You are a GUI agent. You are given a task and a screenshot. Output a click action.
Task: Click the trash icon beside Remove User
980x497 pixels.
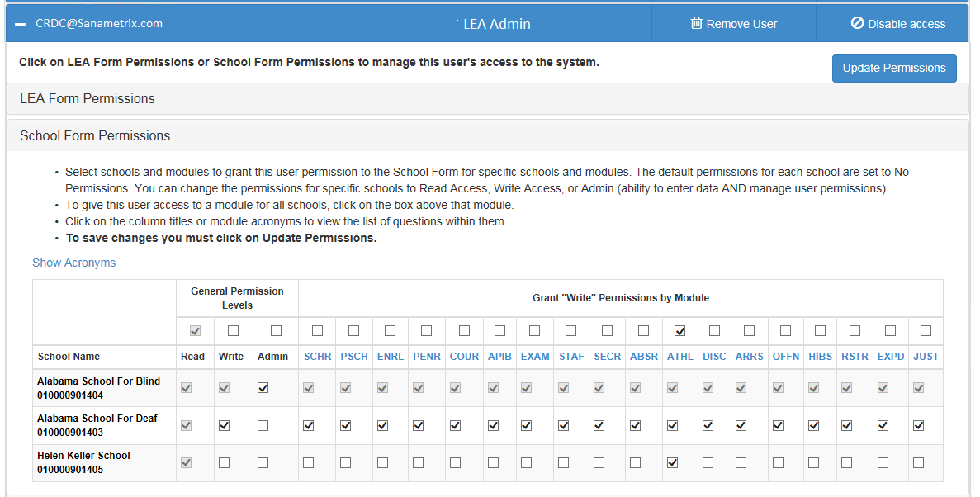696,23
